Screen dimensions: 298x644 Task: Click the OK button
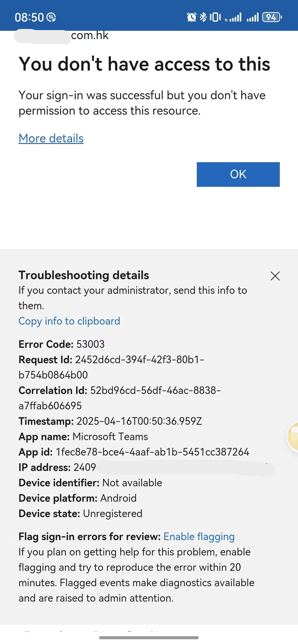pyautogui.click(x=238, y=174)
